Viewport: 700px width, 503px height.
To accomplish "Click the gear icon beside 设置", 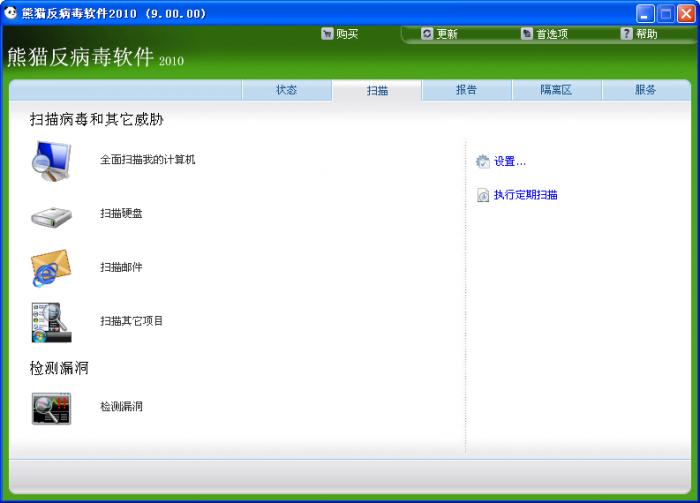I will 483,162.
